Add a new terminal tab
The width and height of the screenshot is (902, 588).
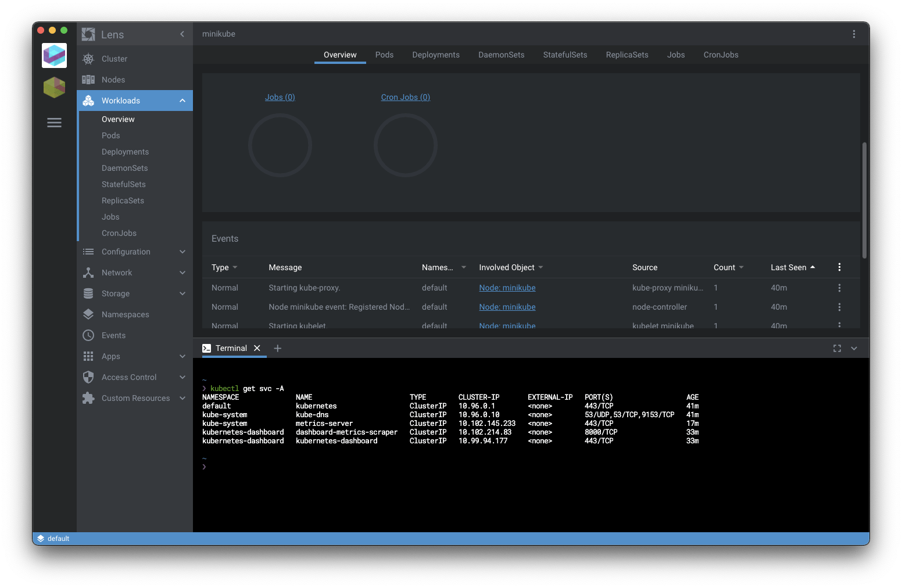point(278,348)
